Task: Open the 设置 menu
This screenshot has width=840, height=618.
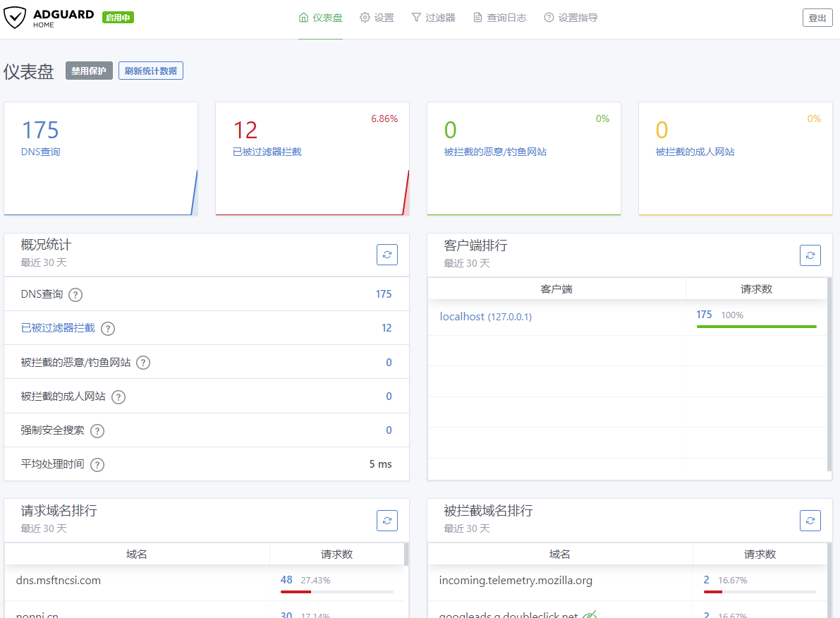Action: coord(377,18)
